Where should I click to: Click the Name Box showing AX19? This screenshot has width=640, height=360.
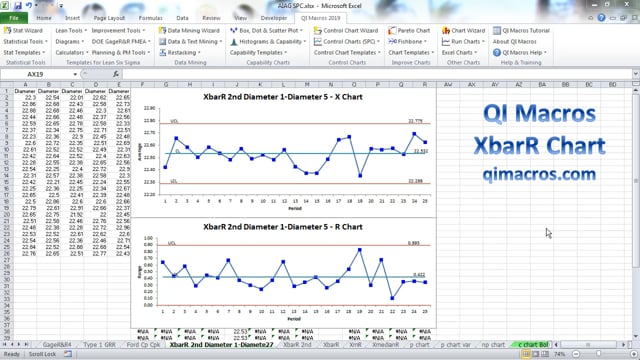click(x=35, y=74)
